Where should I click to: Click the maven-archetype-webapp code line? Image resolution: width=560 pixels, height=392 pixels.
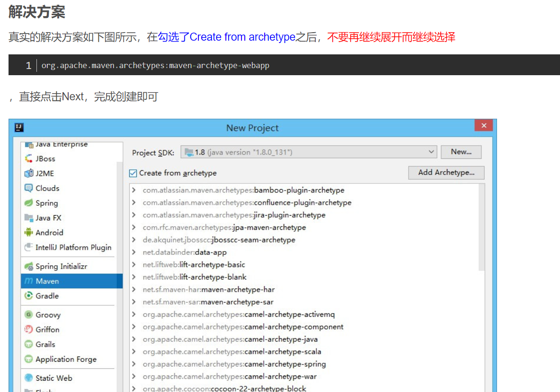pyautogui.click(x=155, y=66)
